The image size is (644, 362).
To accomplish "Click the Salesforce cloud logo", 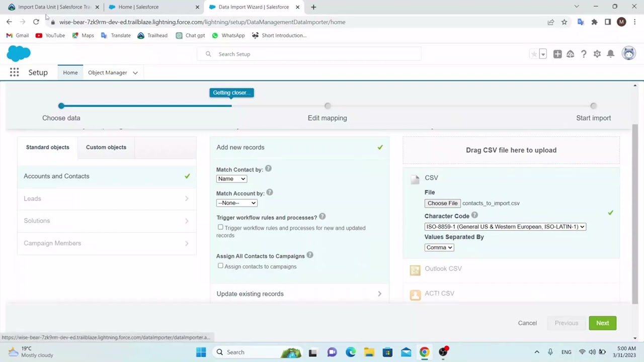I will coord(19,53).
